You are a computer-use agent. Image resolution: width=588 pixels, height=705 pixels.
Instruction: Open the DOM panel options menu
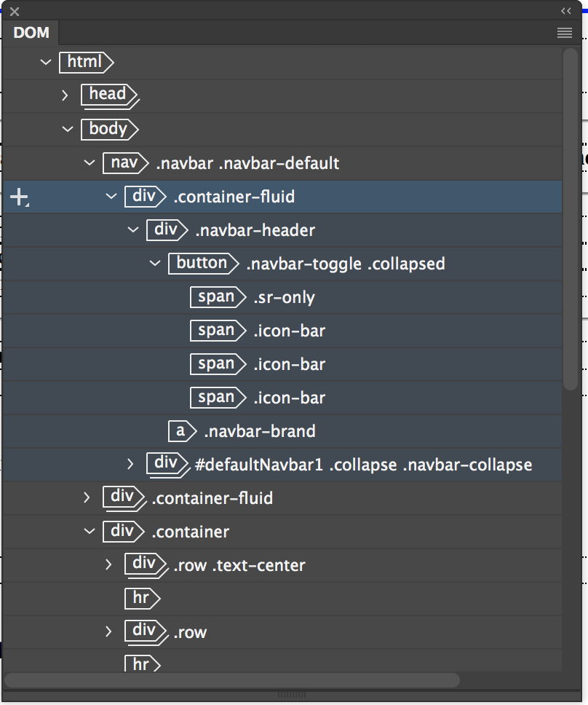[564, 32]
